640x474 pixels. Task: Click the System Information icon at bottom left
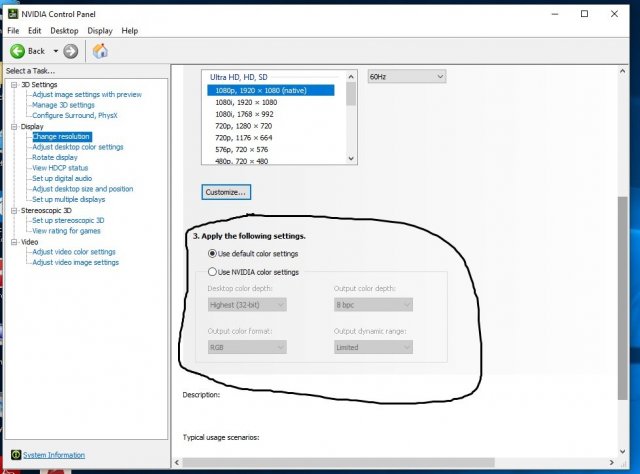13,455
